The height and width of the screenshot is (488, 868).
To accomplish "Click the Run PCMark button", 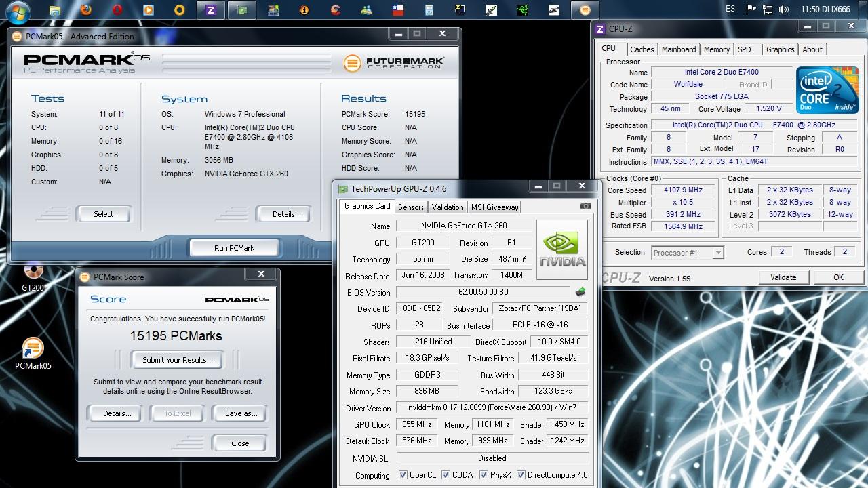I will pyautogui.click(x=234, y=248).
